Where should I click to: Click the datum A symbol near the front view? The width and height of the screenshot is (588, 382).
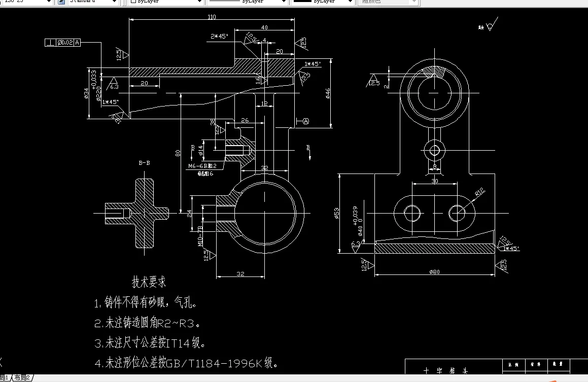pos(305,121)
